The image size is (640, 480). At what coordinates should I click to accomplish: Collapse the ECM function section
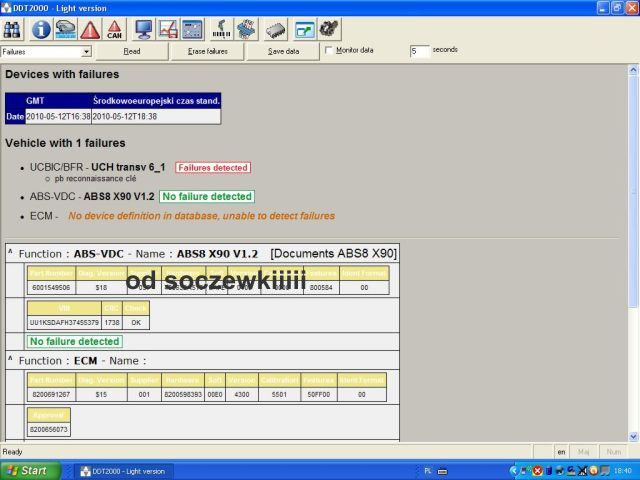(x=10, y=359)
